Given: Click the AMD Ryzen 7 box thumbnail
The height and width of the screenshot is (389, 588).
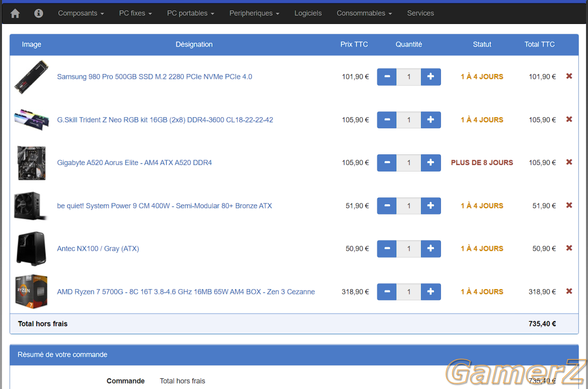Looking at the screenshot, I should coord(31,292).
